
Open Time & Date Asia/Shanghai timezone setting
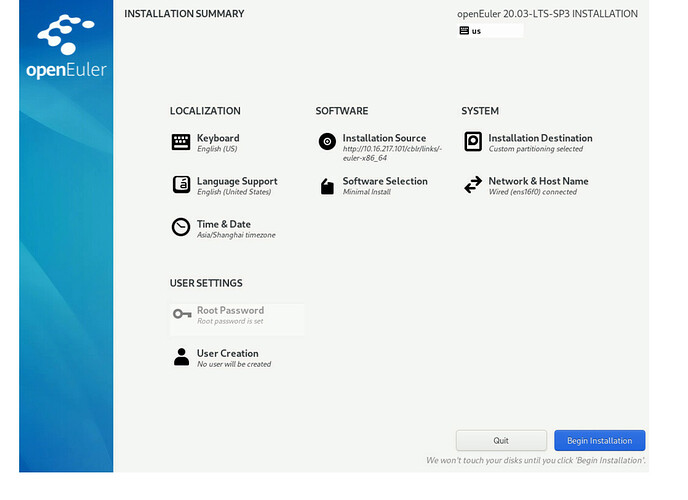click(235, 229)
